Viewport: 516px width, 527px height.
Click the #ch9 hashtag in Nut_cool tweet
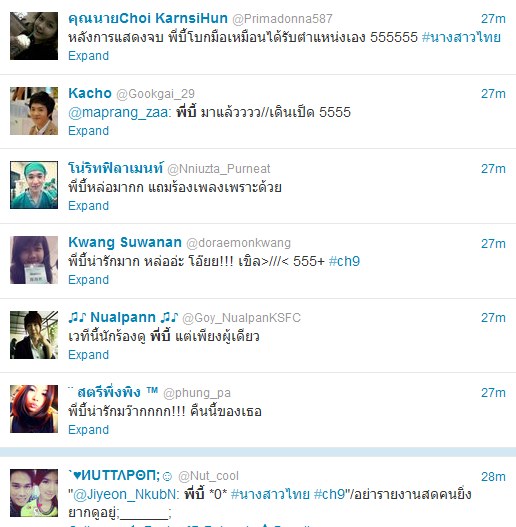[x=329, y=494]
